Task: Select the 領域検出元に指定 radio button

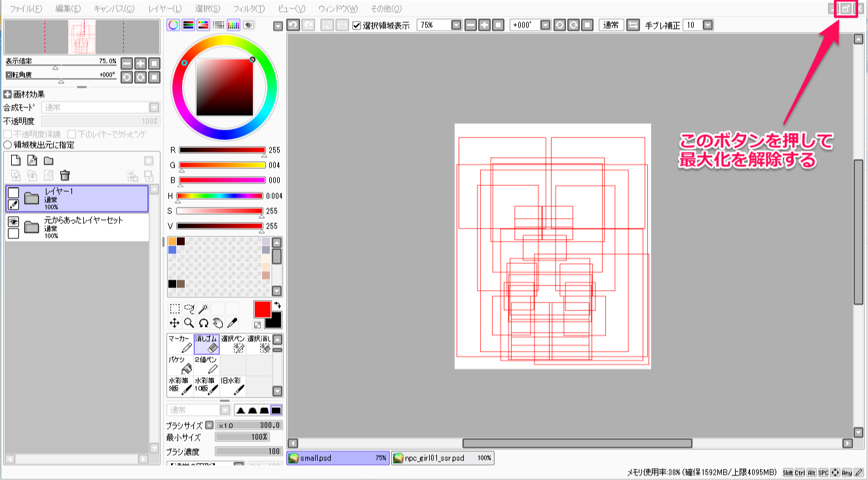Action: click(8, 145)
